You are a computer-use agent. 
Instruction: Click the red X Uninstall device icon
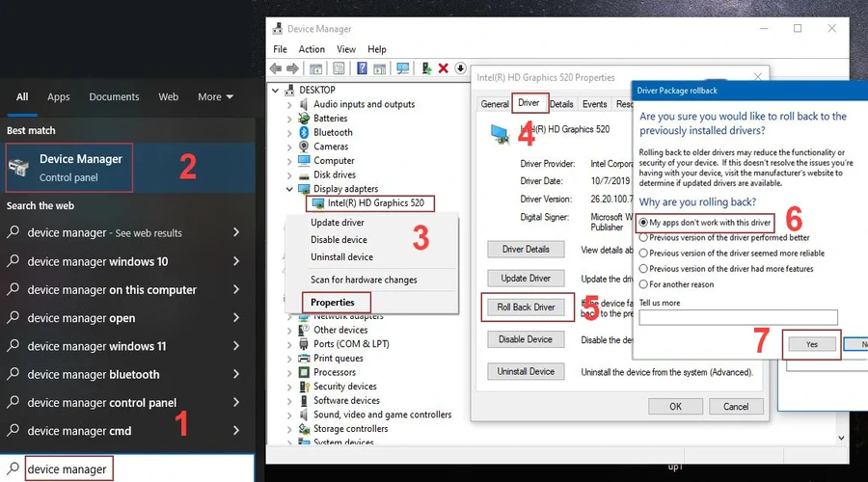pos(443,68)
